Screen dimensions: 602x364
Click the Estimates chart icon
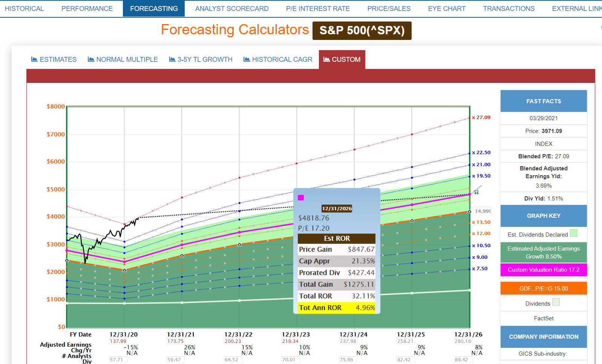(34, 59)
